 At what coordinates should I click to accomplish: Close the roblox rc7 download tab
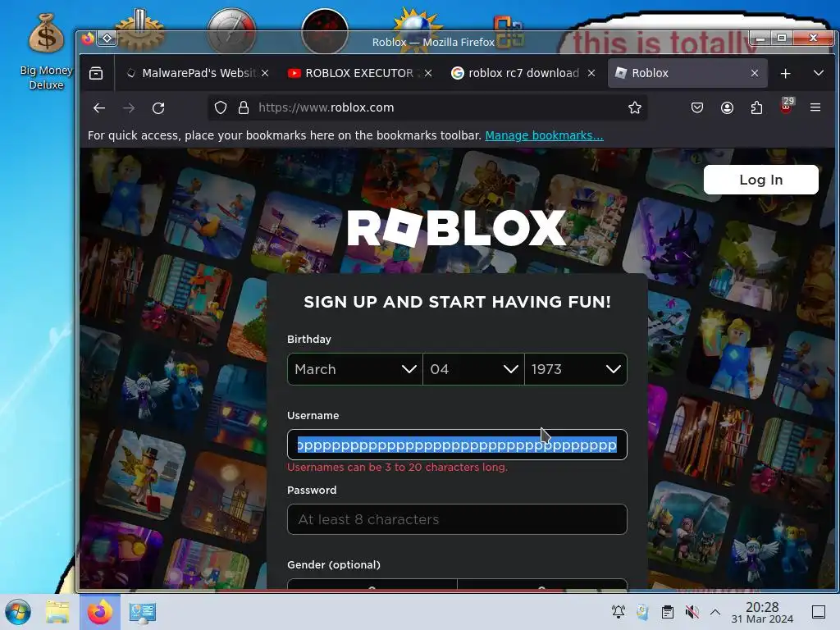tap(591, 73)
